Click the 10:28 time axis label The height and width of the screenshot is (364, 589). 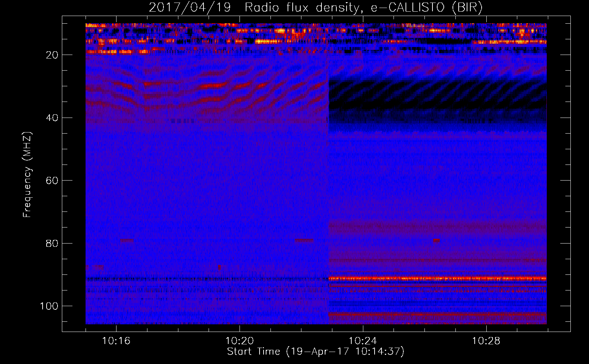486,341
